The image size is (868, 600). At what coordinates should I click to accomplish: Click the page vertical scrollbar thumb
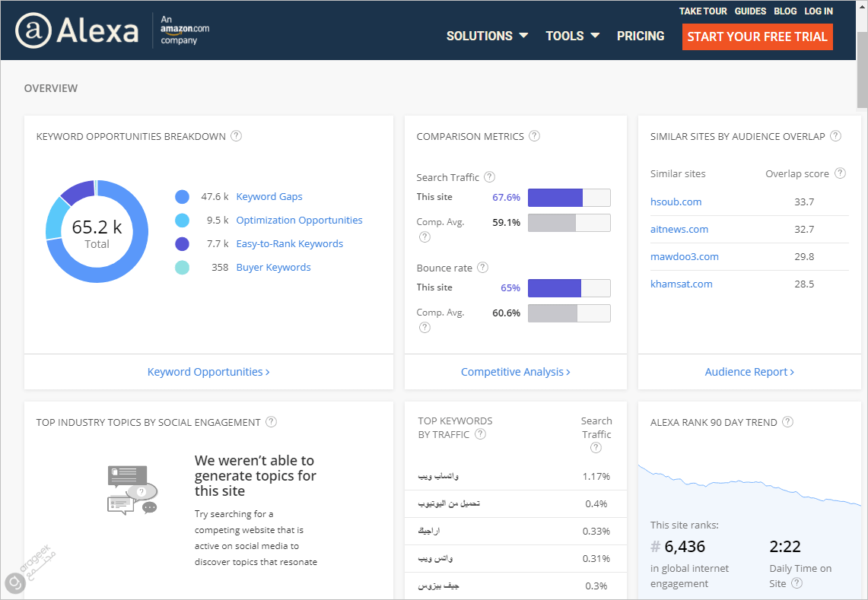pyautogui.click(x=862, y=70)
